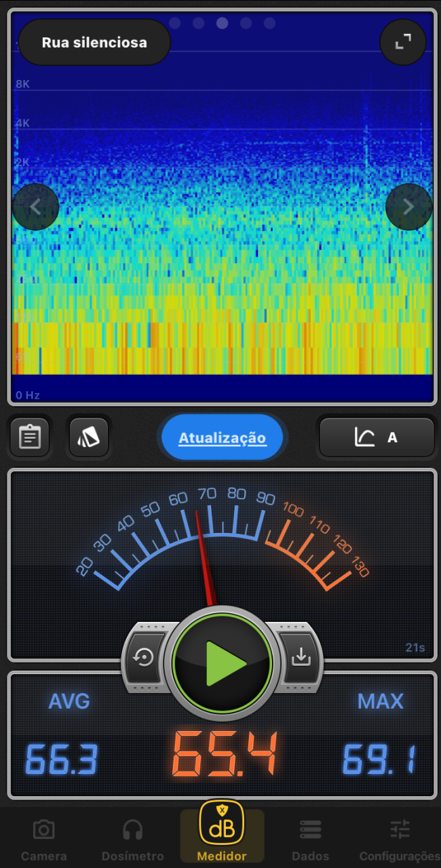The image size is (441, 868).
Task: Open the Dados tab
Action: 310,839
